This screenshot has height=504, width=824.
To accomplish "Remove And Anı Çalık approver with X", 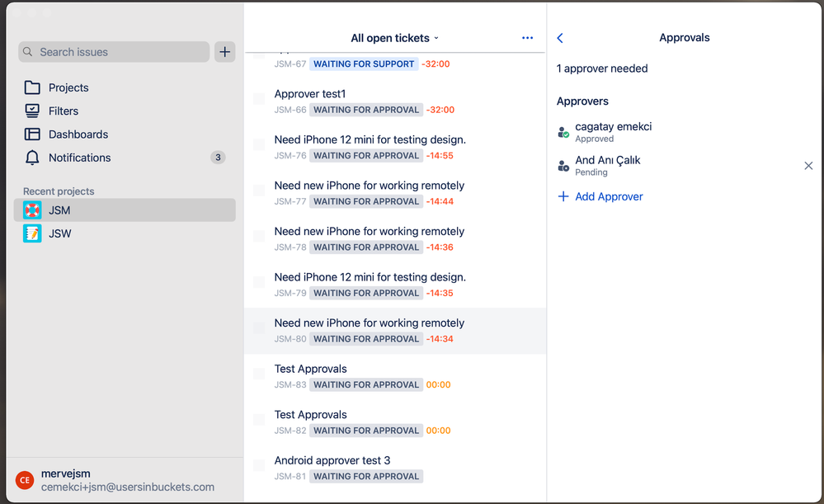I will [809, 166].
